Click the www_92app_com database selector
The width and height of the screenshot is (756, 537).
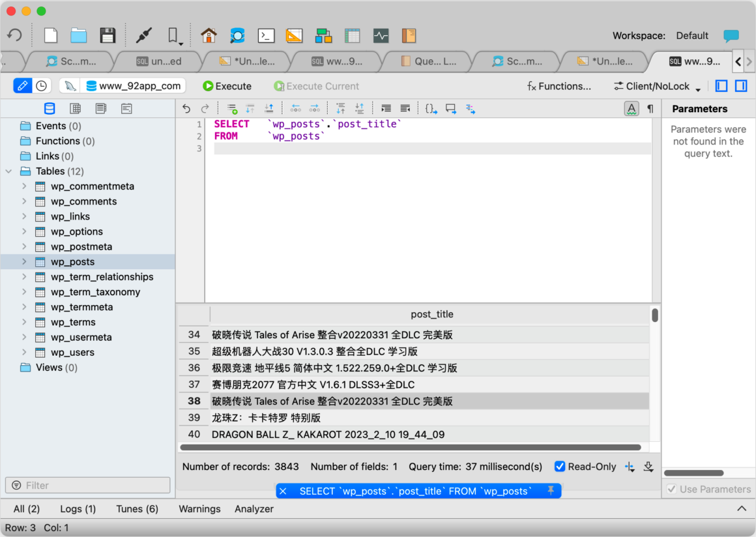point(134,86)
